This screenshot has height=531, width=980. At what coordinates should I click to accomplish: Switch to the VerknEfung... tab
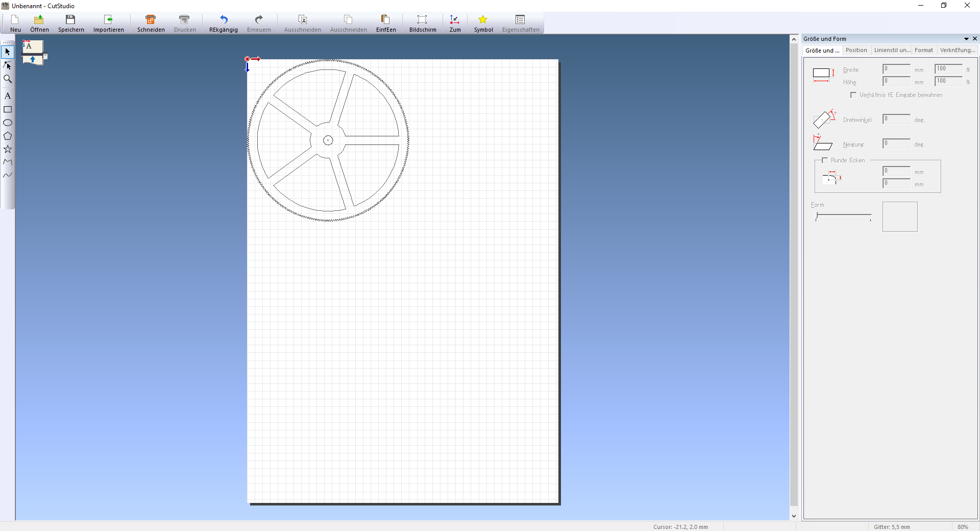tap(958, 50)
